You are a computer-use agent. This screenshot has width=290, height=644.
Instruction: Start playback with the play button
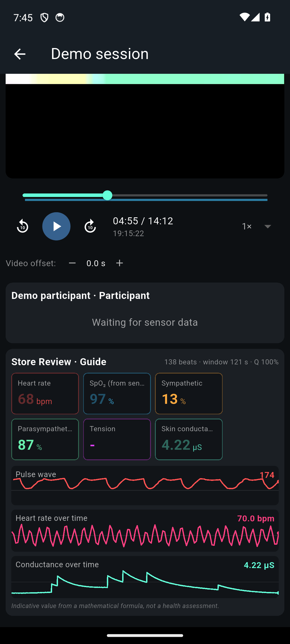click(56, 226)
